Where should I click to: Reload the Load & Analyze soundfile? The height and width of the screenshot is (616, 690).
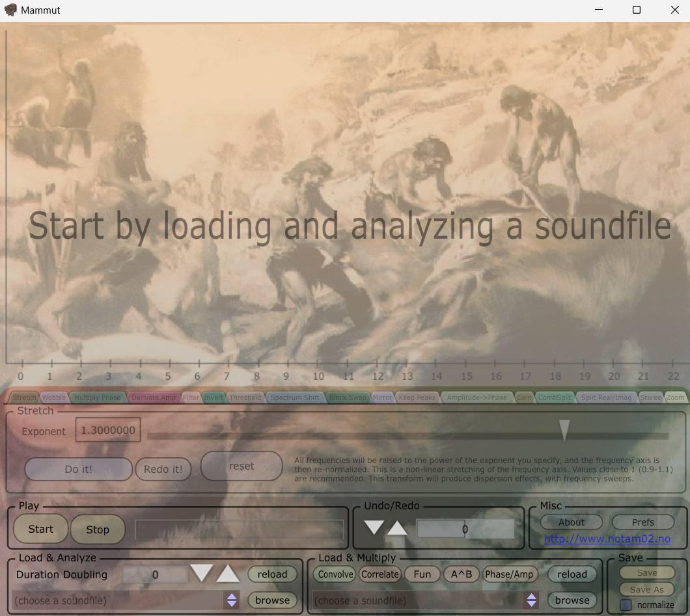(x=272, y=574)
